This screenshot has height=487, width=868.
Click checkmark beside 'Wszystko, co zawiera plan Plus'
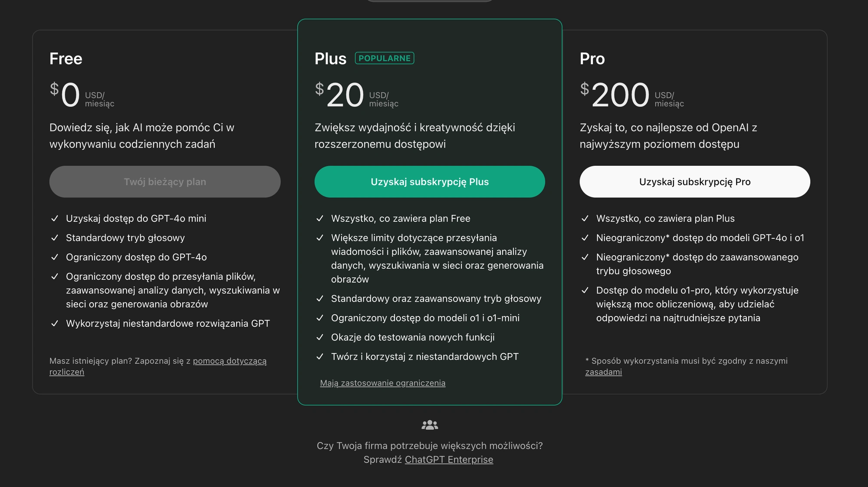pos(585,218)
